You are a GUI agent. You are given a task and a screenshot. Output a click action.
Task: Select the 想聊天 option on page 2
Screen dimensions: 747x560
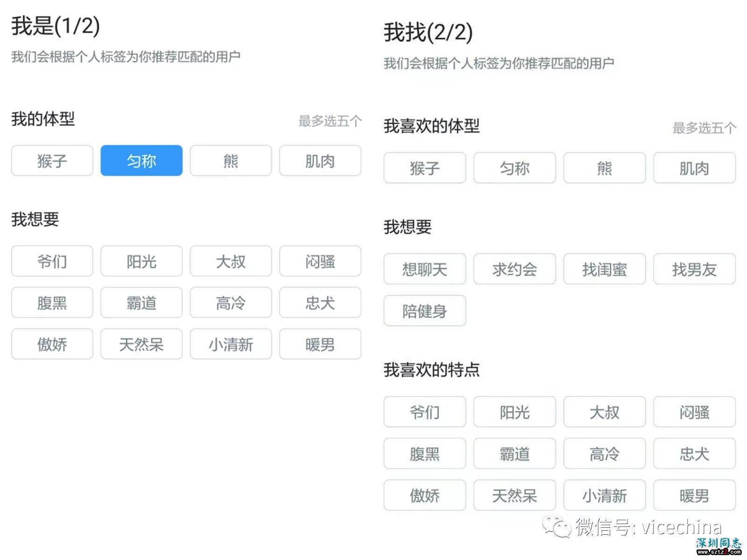click(424, 269)
